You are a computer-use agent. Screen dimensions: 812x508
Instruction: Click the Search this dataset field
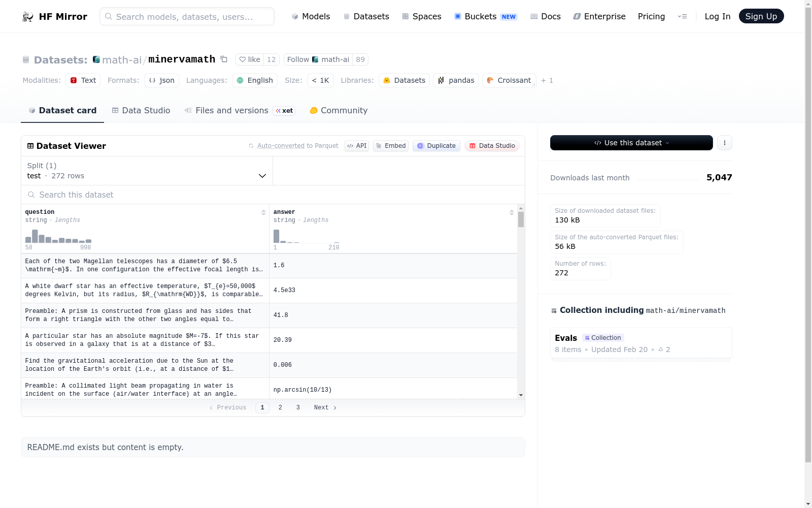tap(273, 195)
